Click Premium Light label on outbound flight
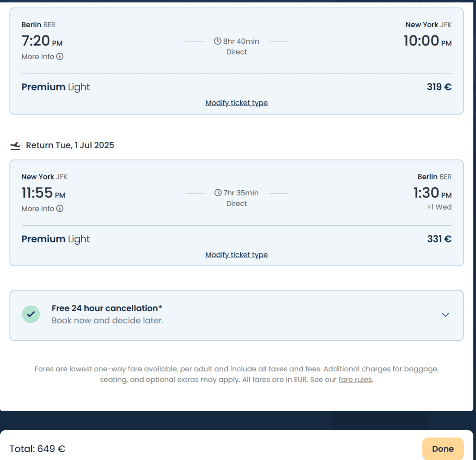This screenshot has height=460, width=476. (x=56, y=87)
